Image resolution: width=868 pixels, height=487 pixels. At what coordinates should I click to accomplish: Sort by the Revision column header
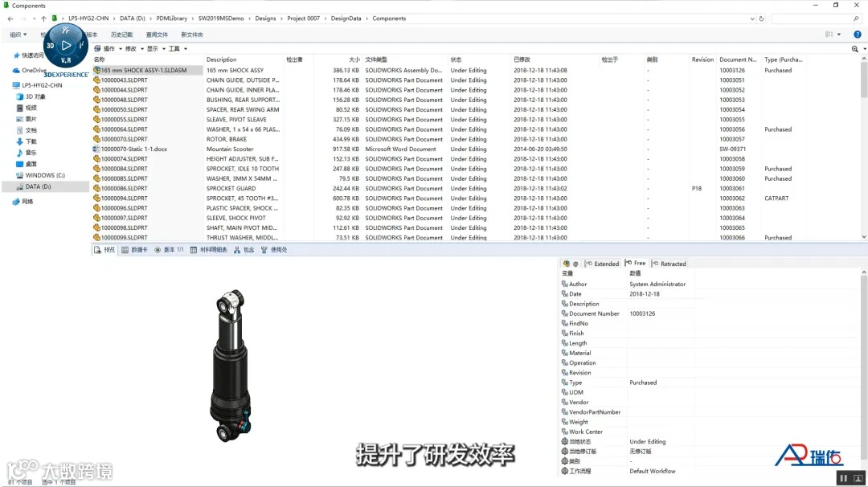(x=702, y=59)
